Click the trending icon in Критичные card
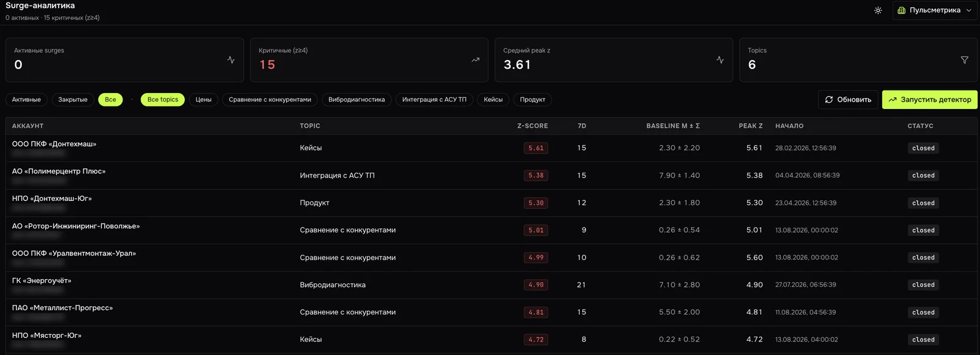The width and height of the screenshot is (980, 355). point(475,60)
